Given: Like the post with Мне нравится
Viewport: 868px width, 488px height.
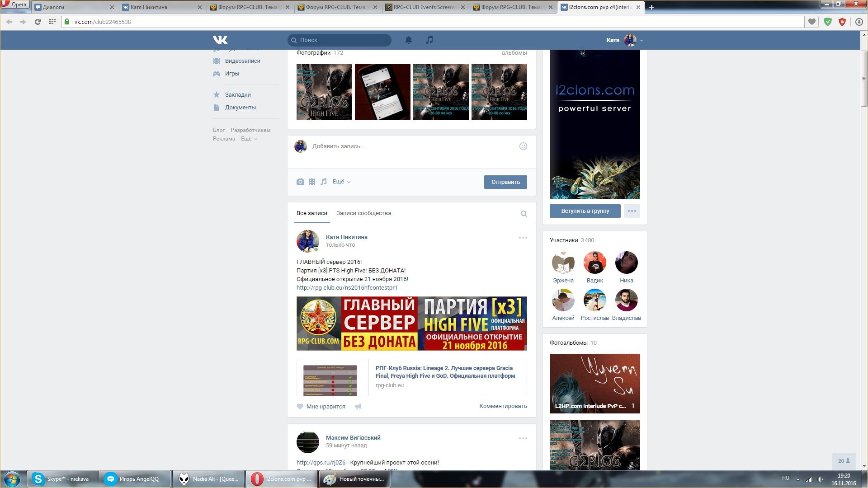Looking at the screenshot, I should coord(321,407).
